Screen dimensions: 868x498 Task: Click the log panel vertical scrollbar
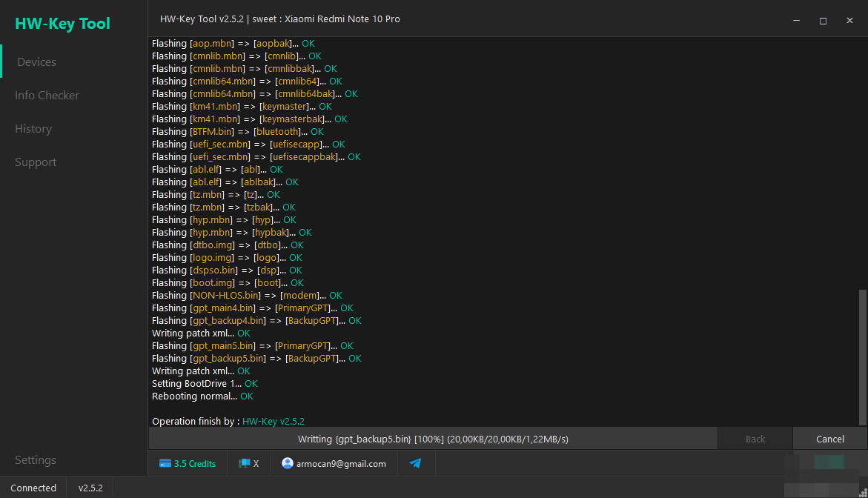[863, 357]
